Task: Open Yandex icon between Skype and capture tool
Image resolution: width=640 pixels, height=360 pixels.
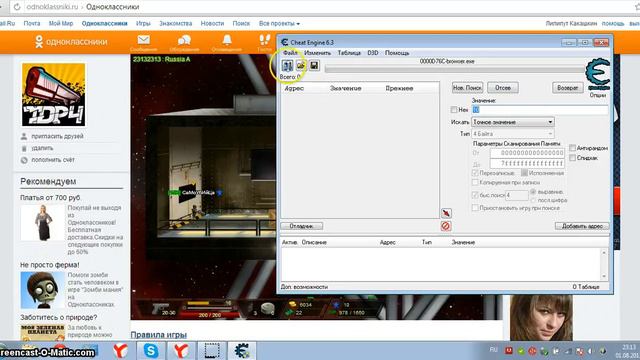Action: (x=181, y=351)
